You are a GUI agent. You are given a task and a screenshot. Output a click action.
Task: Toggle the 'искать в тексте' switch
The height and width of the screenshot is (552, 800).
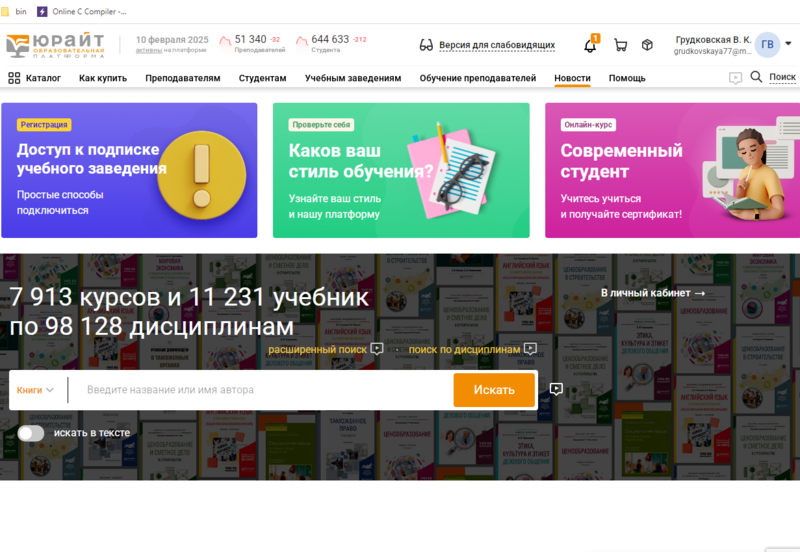pyautogui.click(x=31, y=433)
